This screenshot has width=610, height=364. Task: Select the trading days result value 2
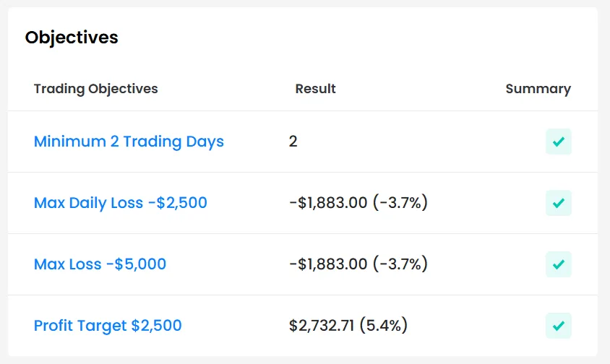293,142
